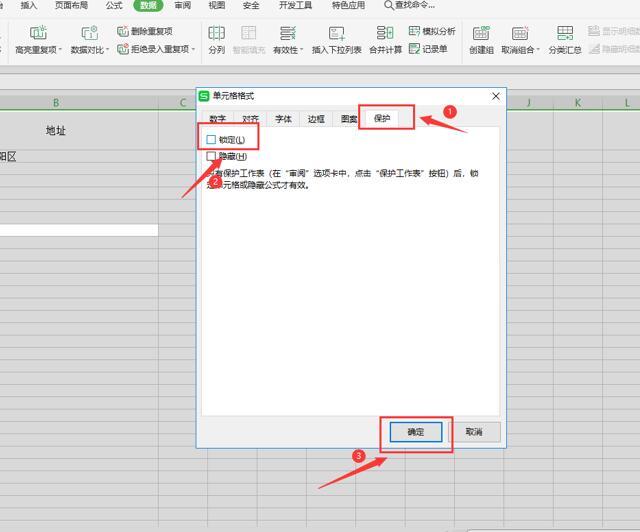Click the cell containing 地址
The image size is (640, 532).
click(56, 131)
